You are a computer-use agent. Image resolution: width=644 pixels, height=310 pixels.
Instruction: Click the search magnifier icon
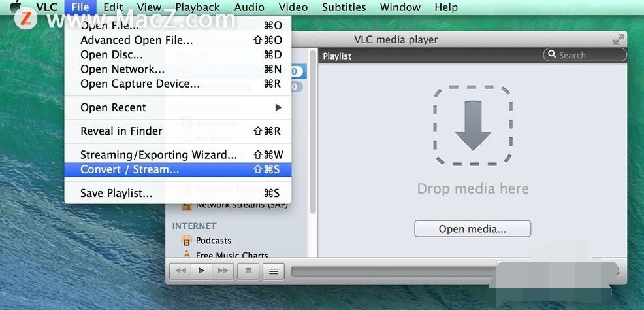coord(552,54)
